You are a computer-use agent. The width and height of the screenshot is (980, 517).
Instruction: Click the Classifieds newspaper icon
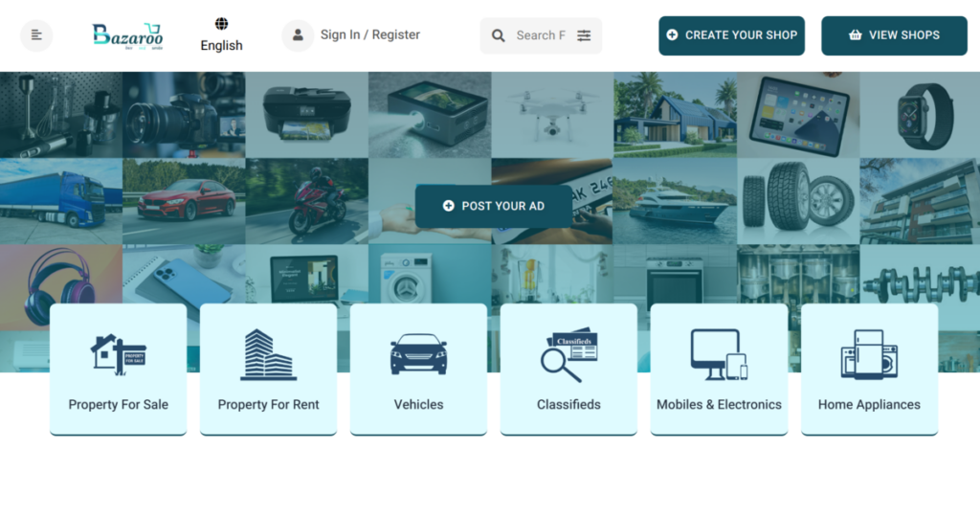[x=568, y=356]
